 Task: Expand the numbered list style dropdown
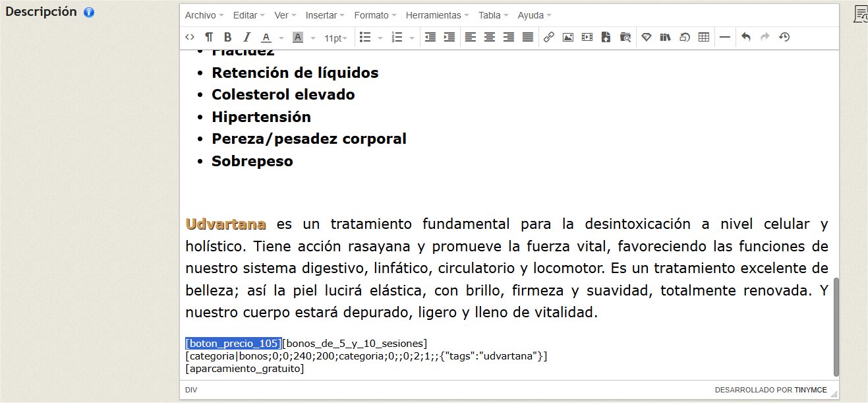click(412, 38)
